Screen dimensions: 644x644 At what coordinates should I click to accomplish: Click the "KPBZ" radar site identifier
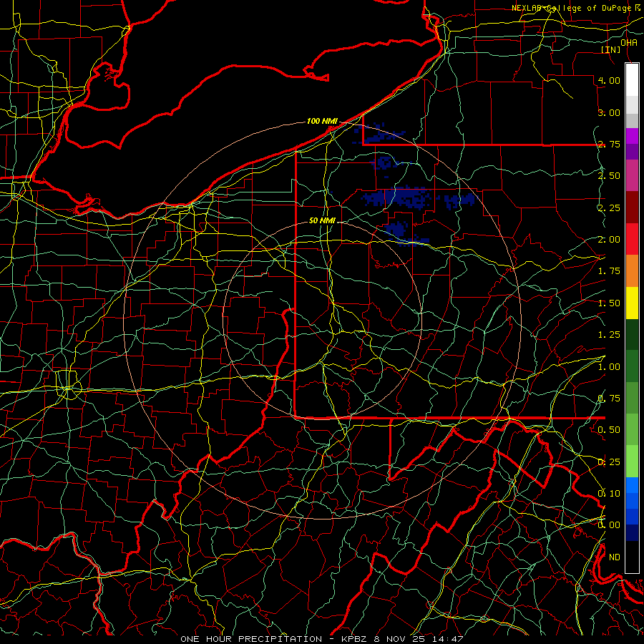[x=355, y=639]
